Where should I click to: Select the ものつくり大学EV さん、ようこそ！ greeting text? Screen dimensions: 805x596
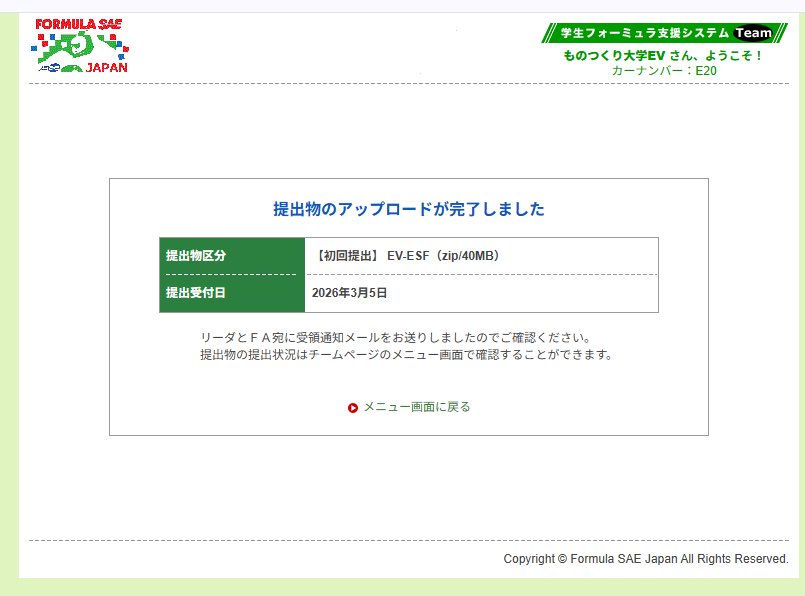[x=663, y=55]
